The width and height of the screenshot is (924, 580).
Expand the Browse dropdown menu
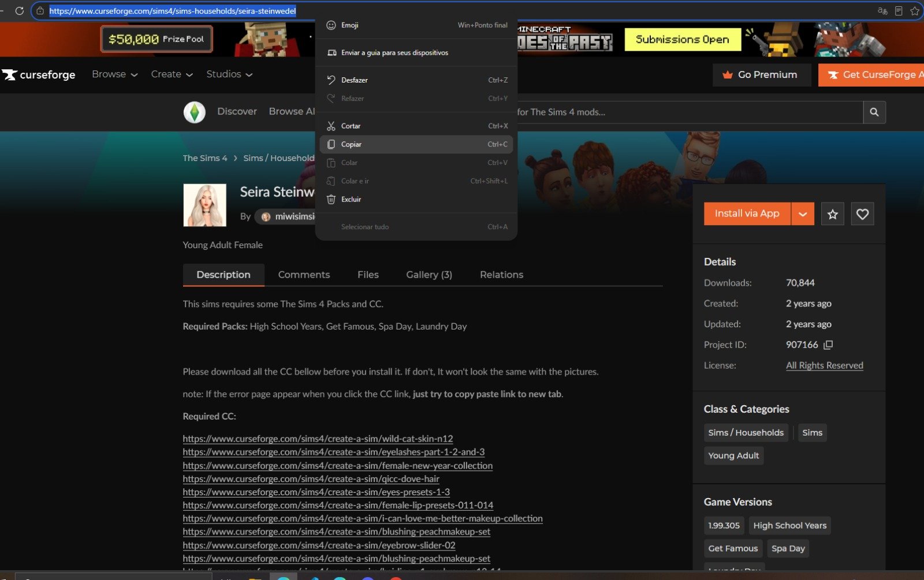point(115,74)
